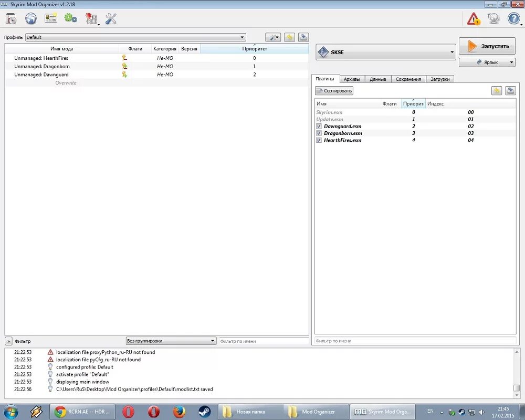Switch to Данные tab
525x420 pixels.
click(x=377, y=79)
